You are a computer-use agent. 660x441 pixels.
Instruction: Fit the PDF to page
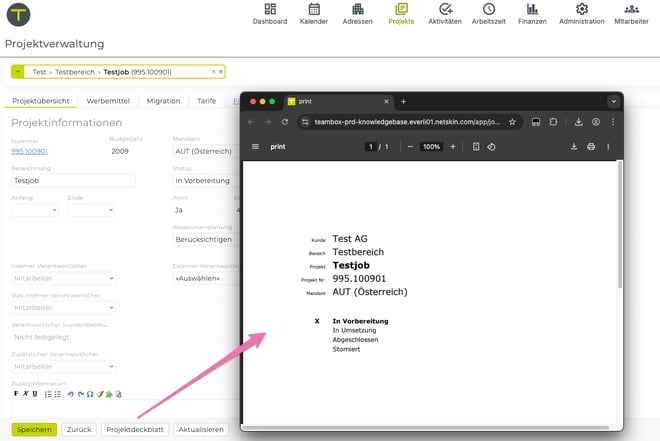coord(476,146)
